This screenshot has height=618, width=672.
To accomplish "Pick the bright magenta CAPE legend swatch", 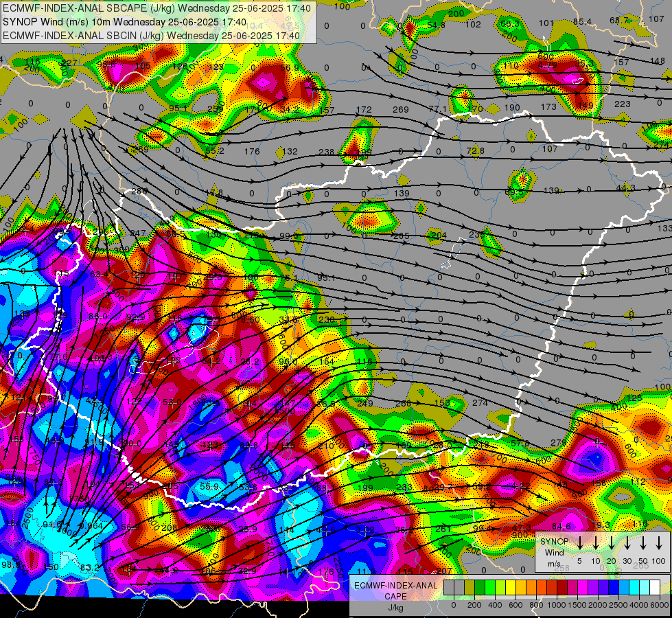I will (x=583, y=588).
